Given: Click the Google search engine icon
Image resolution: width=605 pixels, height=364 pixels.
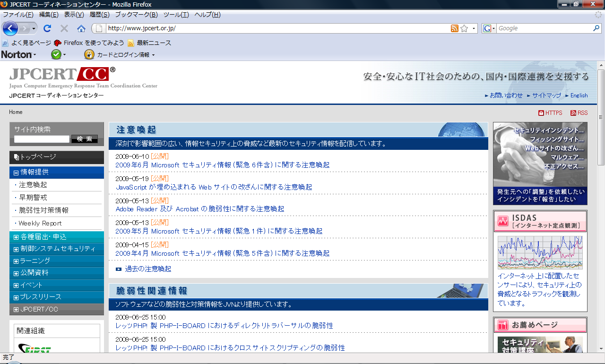Looking at the screenshot, I should pyautogui.click(x=487, y=28).
